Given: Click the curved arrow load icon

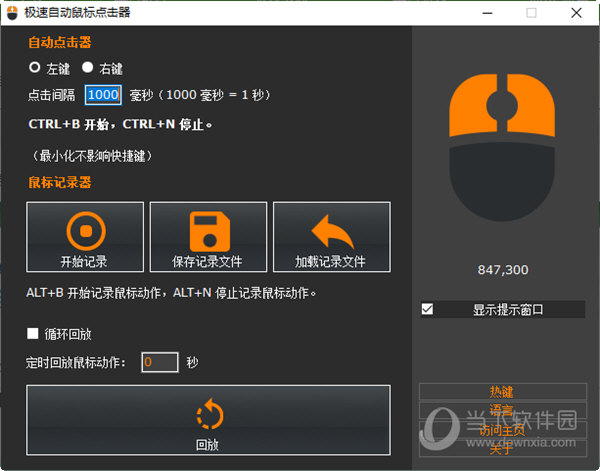Looking at the screenshot, I should point(333,231).
